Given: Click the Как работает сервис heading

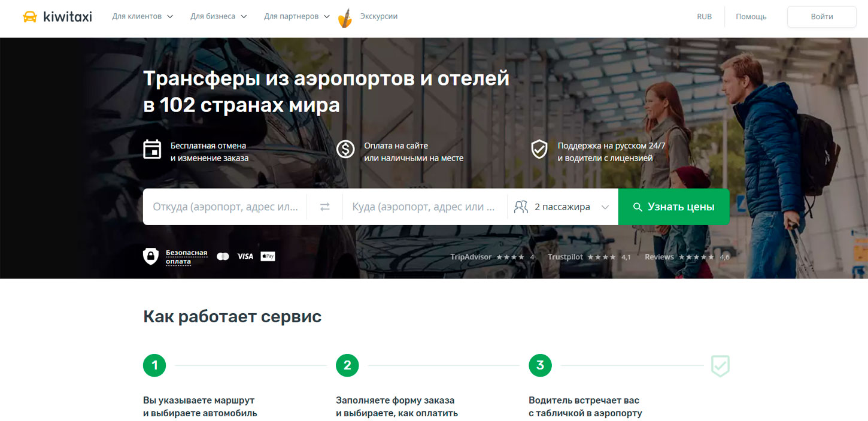Looking at the screenshot, I should (232, 316).
